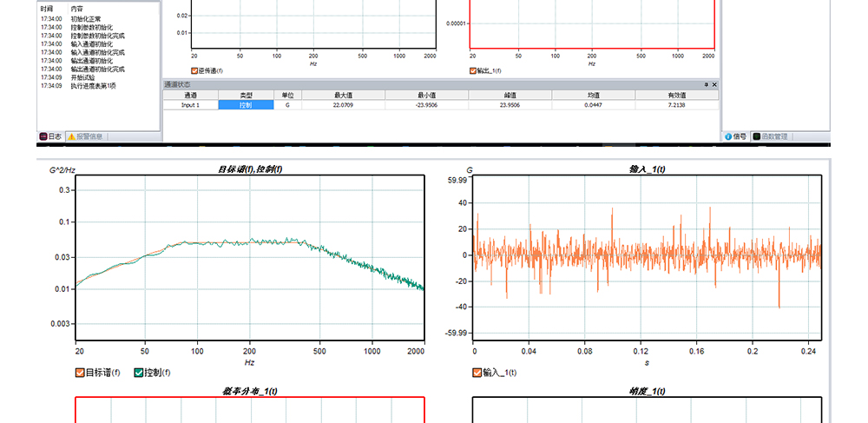Uncheck the 逆传递(f) trace checkbox
The width and height of the screenshot is (868, 423).
coord(194,71)
